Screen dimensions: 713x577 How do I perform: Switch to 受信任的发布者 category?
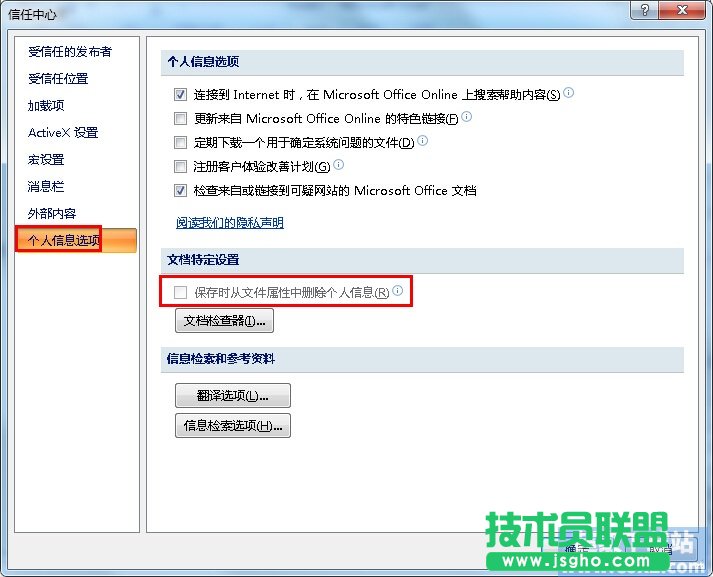pyautogui.click(x=70, y=52)
